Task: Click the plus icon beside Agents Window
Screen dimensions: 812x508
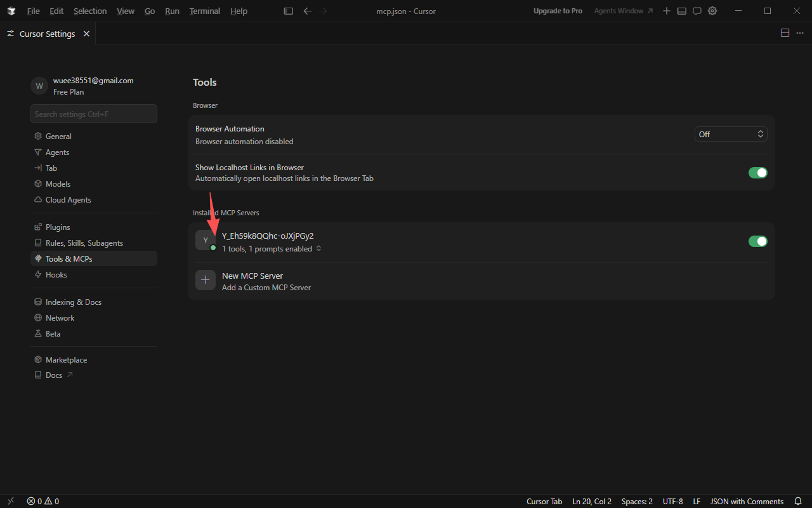Action: (667, 11)
